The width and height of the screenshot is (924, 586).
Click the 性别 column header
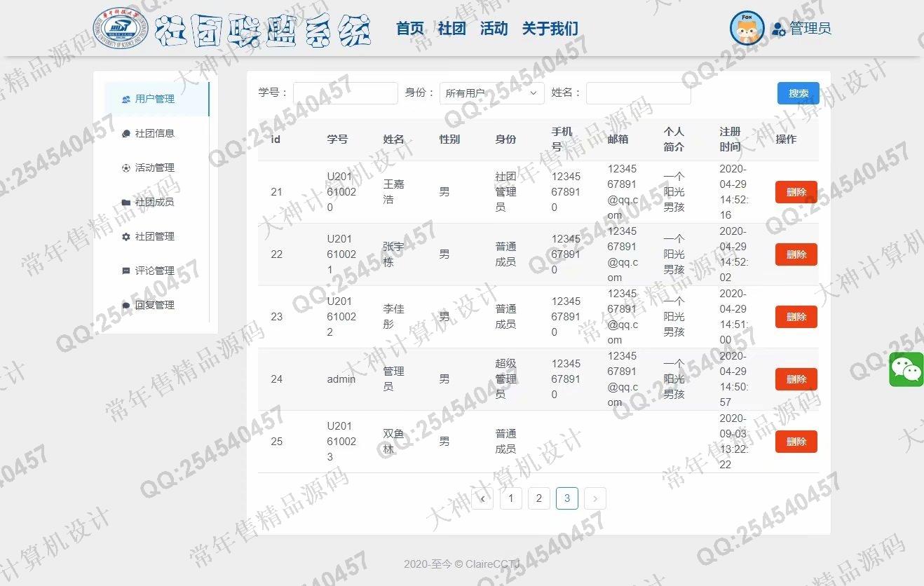(x=449, y=139)
